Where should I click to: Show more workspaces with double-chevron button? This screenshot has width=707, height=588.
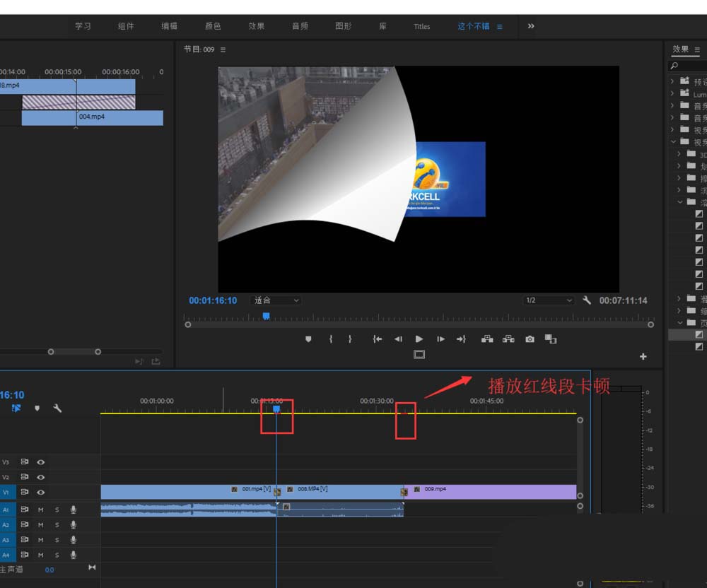(531, 26)
